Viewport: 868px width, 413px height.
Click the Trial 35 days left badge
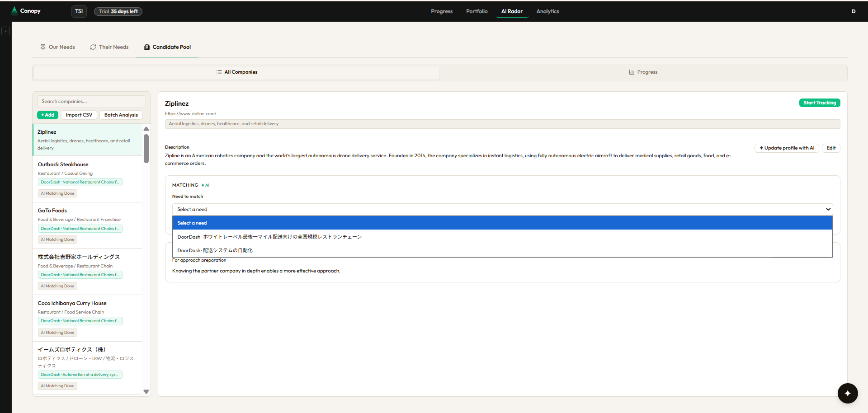pyautogui.click(x=118, y=11)
